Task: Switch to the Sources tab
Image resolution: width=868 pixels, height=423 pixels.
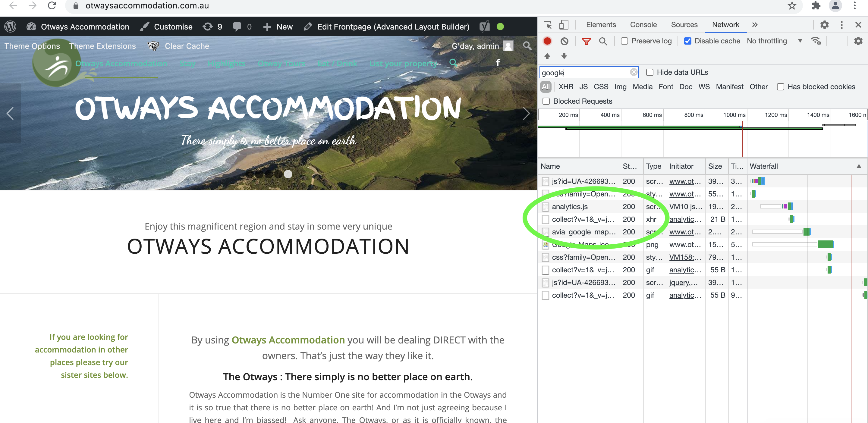Action: (684, 25)
